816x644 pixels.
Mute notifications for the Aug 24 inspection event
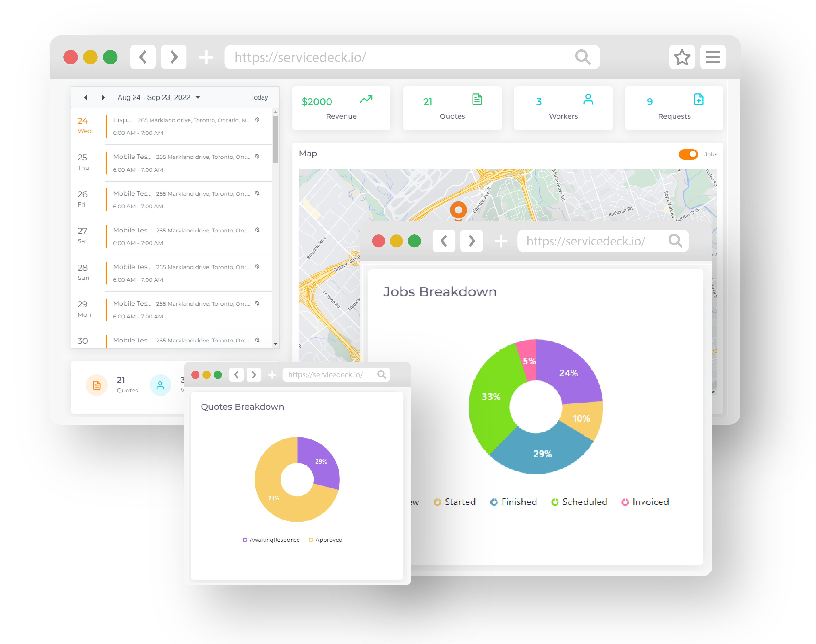tap(258, 119)
